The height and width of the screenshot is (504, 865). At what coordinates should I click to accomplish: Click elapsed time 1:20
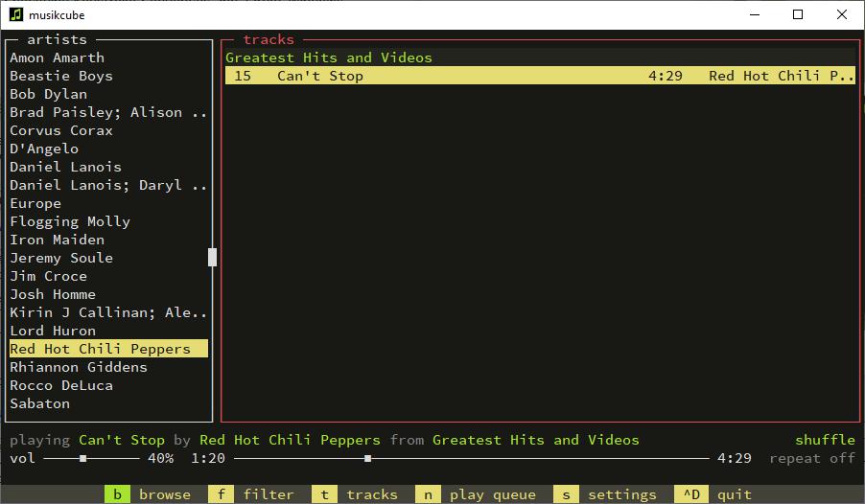[208, 458]
